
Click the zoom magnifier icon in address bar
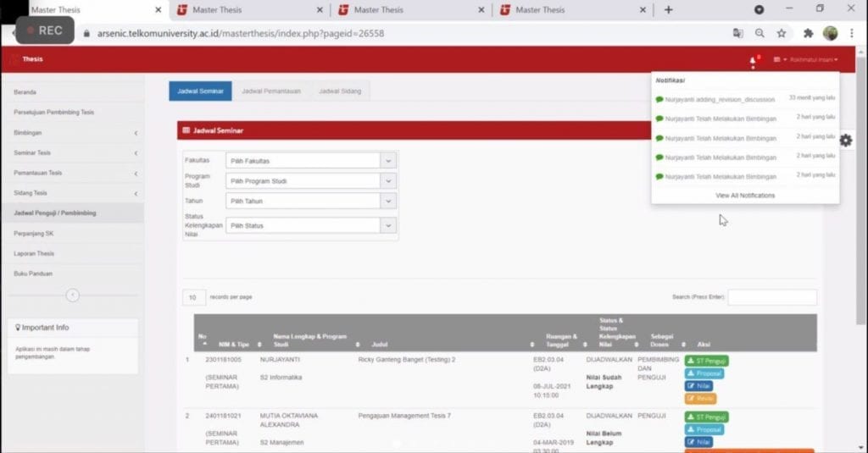coord(759,33)
